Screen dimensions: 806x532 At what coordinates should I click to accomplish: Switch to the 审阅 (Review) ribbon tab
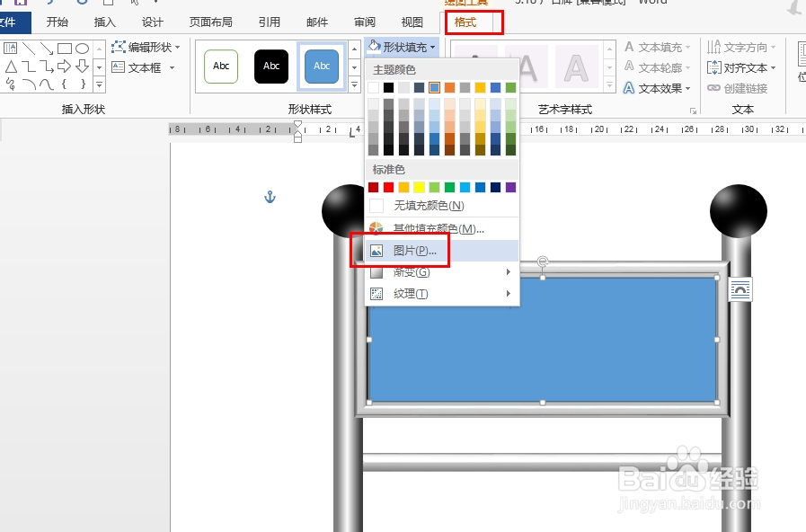pos(364,22)
